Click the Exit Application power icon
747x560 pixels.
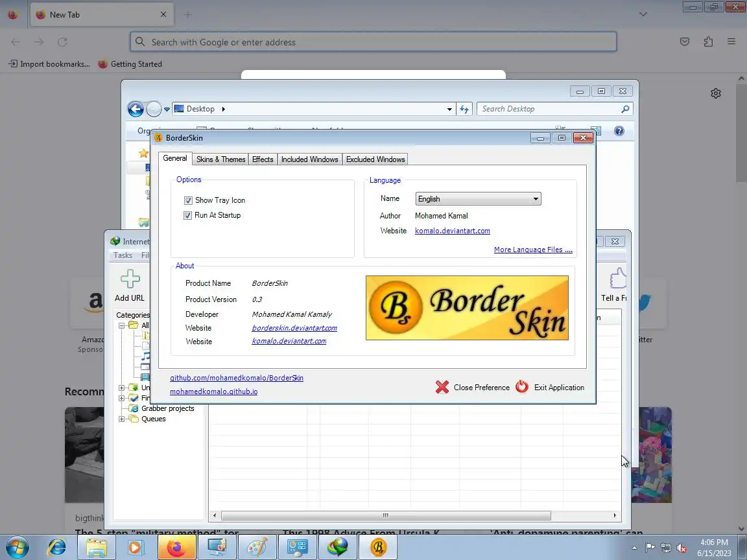click(x=522, y=387)
